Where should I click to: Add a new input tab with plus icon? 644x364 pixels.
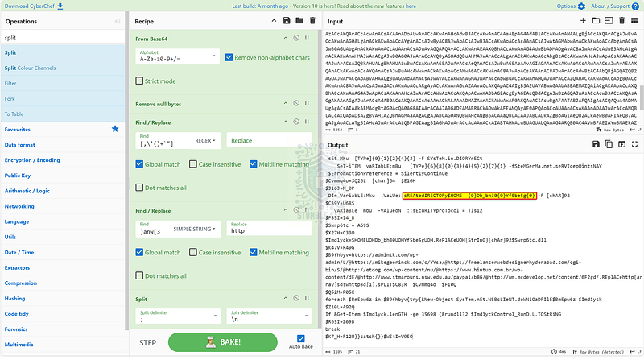tap(583, 21)
